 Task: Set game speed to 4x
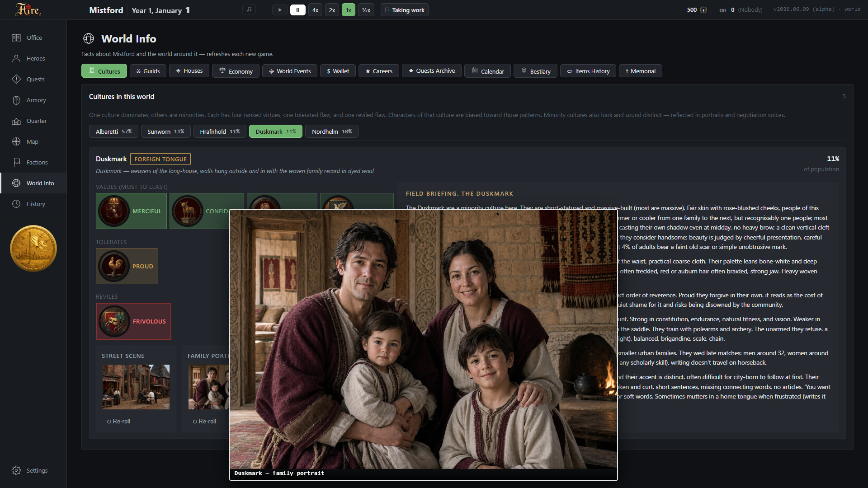[315, 10]
